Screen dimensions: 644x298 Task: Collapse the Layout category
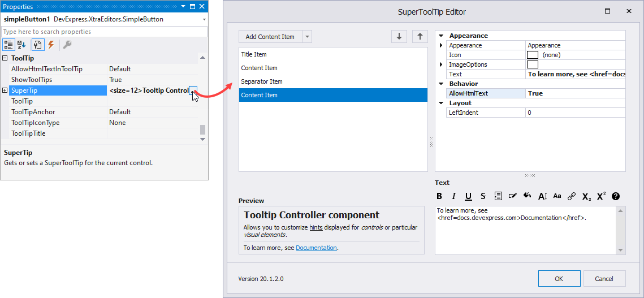tap(441, 103)
